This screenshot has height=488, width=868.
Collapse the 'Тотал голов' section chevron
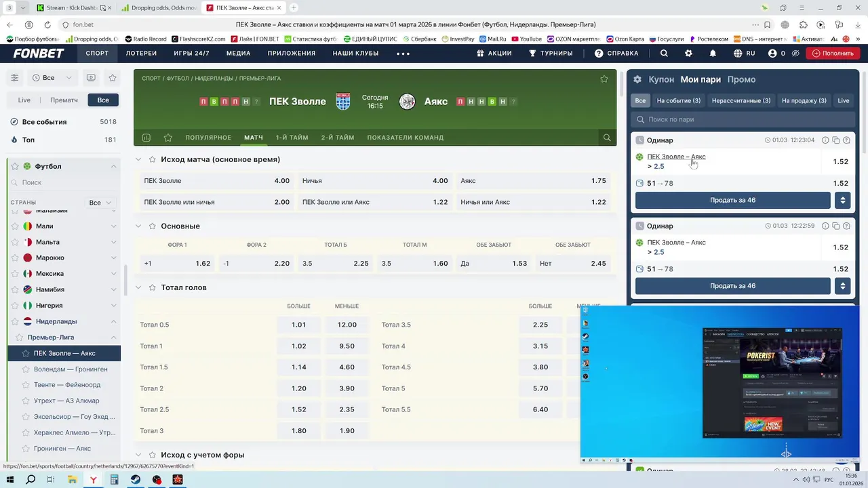click(x=138, y=287)
